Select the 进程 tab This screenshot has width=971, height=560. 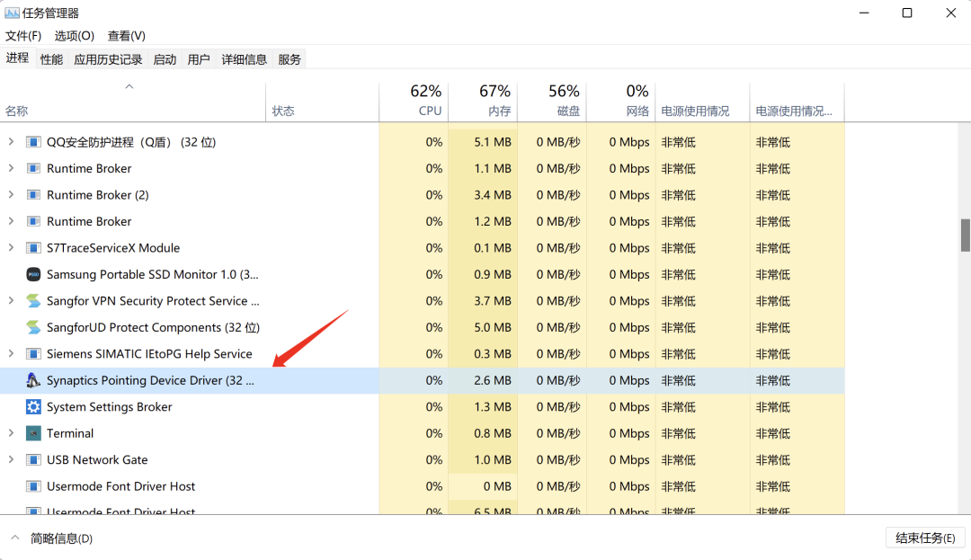17,58
